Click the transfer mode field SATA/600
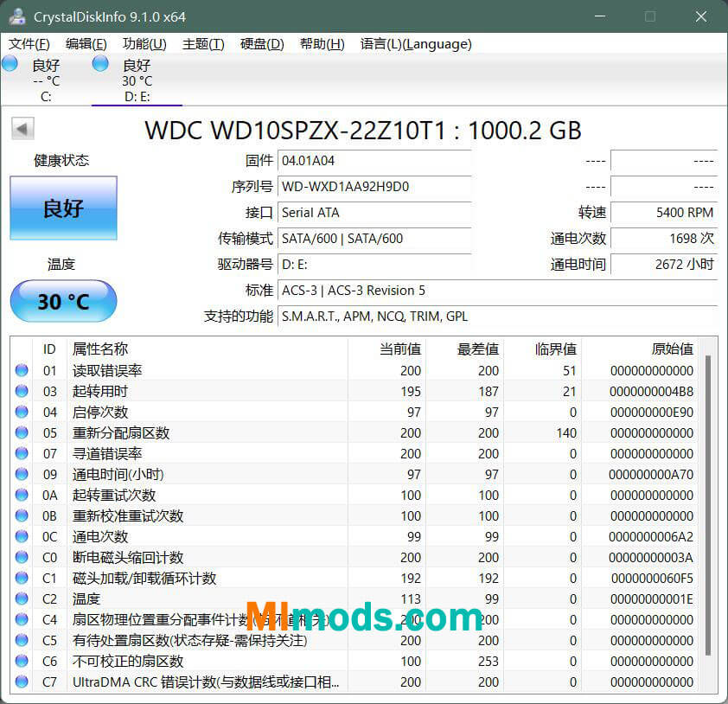Screen dimensions: 728x704 (374, 239)
